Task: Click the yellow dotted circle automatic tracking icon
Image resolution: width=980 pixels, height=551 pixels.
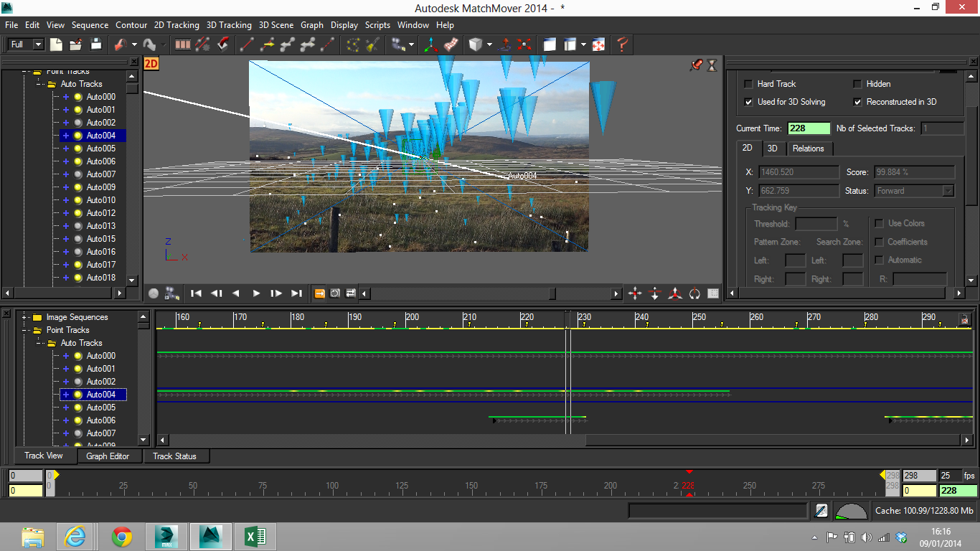Action: [353, 44]
